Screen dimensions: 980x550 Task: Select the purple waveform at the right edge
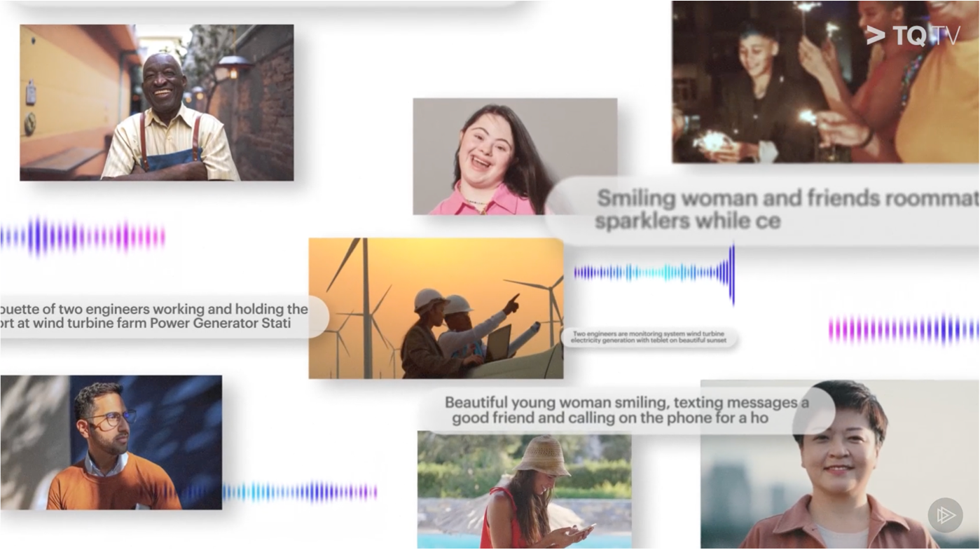pos(902,329)
